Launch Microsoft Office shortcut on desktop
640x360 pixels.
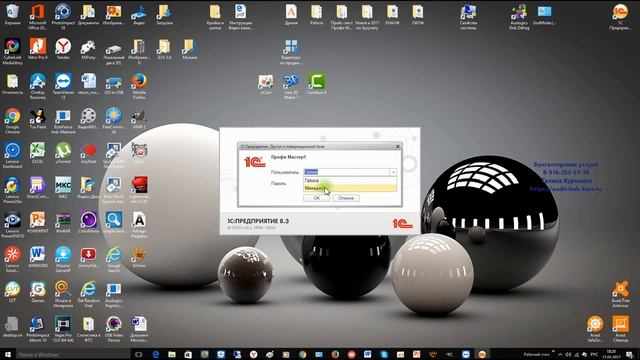click(38, 16)
